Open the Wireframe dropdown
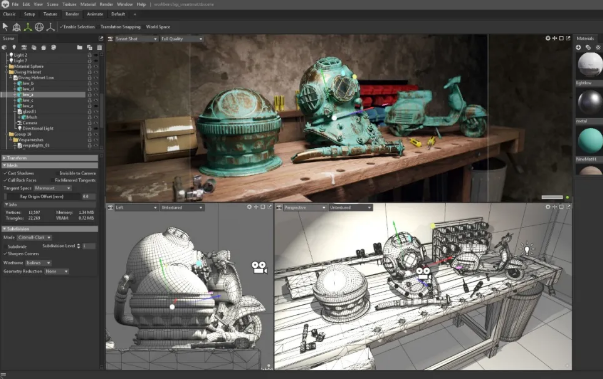The image size is (603, 379). (38, 263)
